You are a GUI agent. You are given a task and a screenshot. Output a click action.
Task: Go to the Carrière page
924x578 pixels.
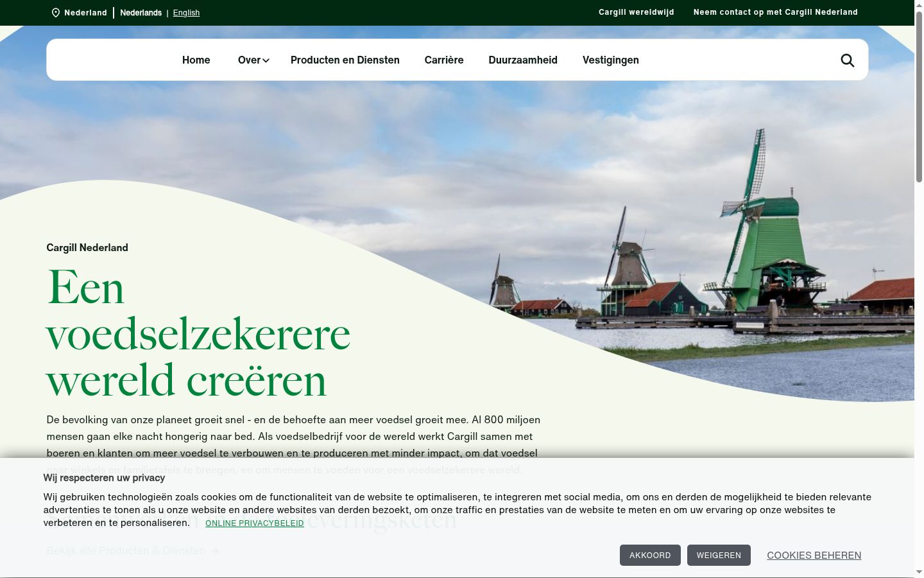pos(444,60)
